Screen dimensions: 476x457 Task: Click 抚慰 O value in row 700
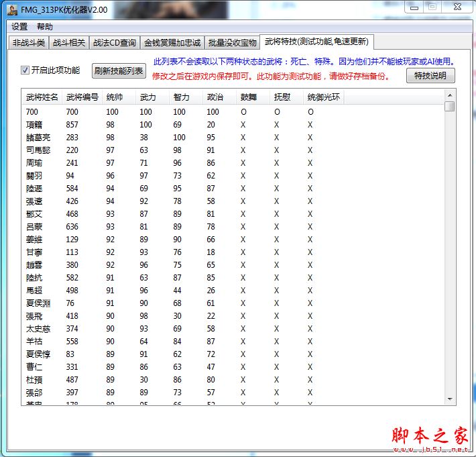click(277, 112)
